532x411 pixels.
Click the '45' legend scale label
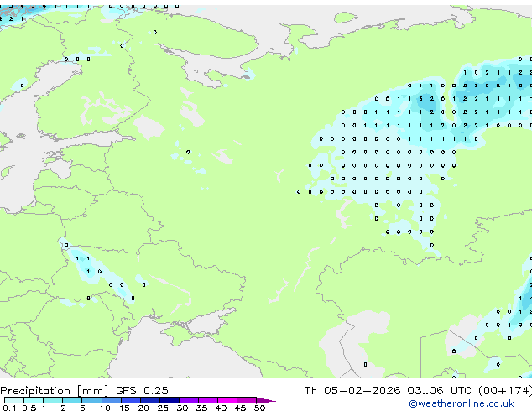point(240,408)
